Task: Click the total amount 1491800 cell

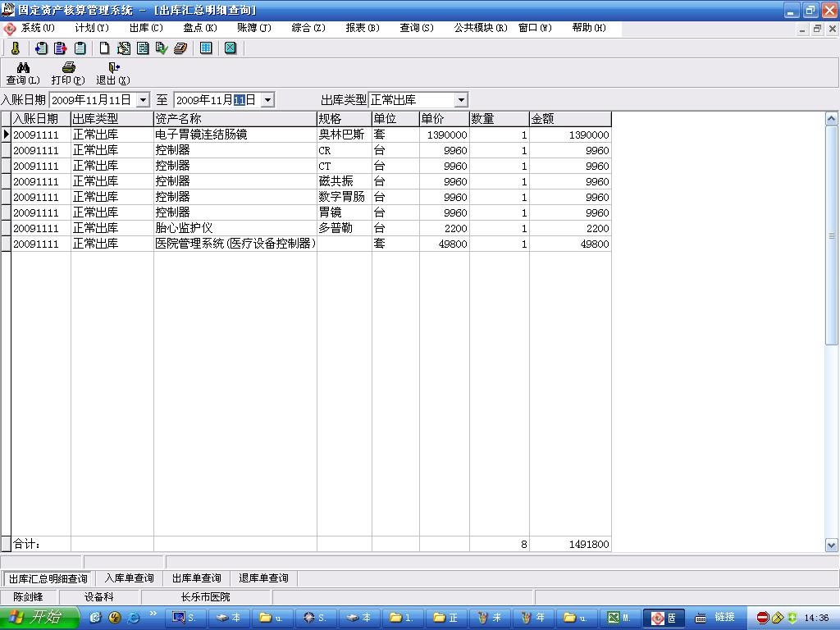Action: (x=570, y=545)
